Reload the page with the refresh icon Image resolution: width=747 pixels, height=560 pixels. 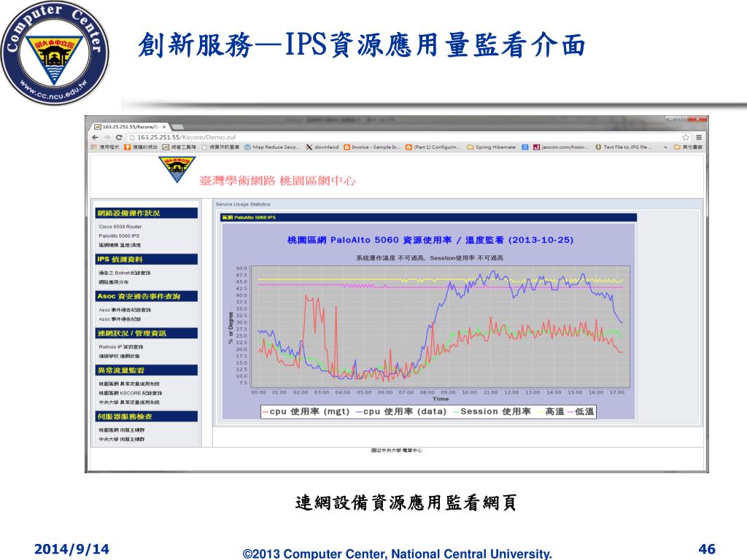(119, 137)
